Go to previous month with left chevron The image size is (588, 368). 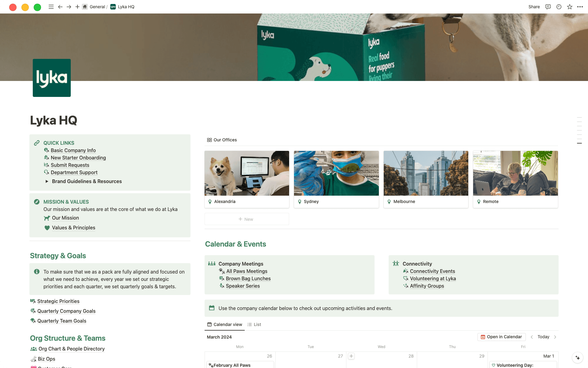click(x=532, y=337)
